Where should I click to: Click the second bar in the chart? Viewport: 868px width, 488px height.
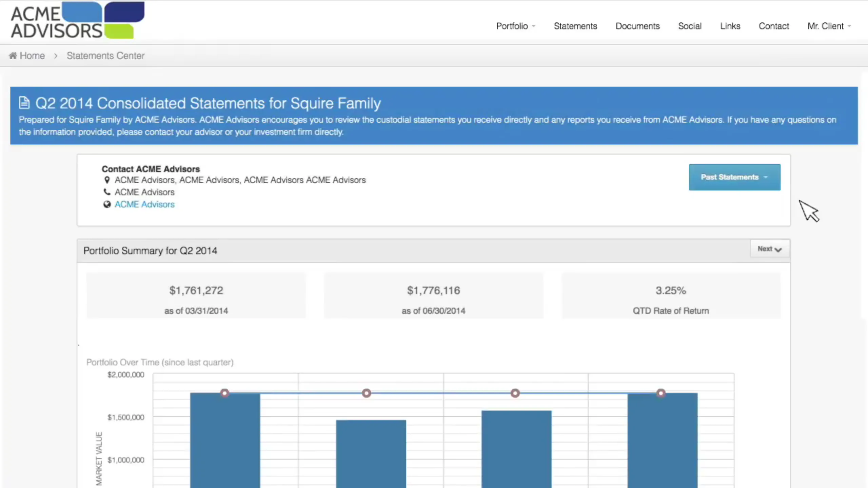pos(371,454)
